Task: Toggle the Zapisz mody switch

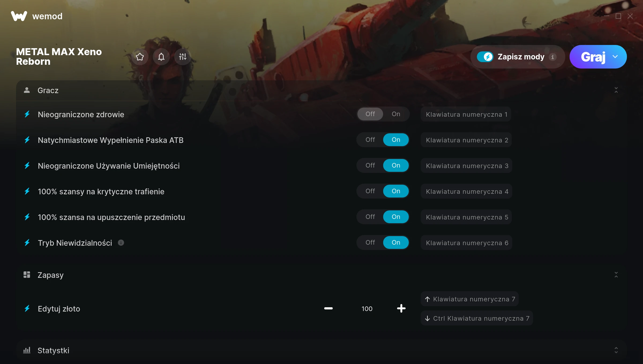Action: [x=485, y=57]
